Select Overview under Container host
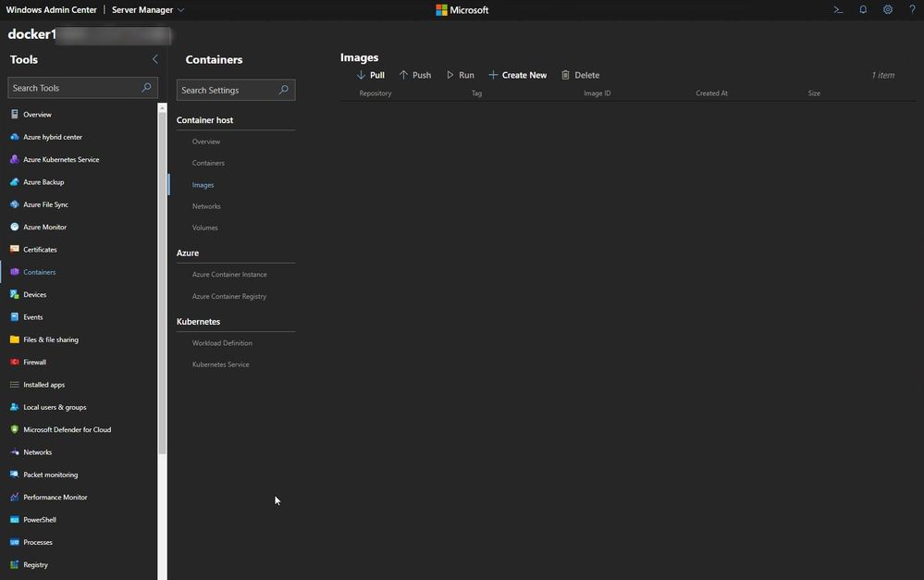This screenshot has height=580, width=924. 206,142
